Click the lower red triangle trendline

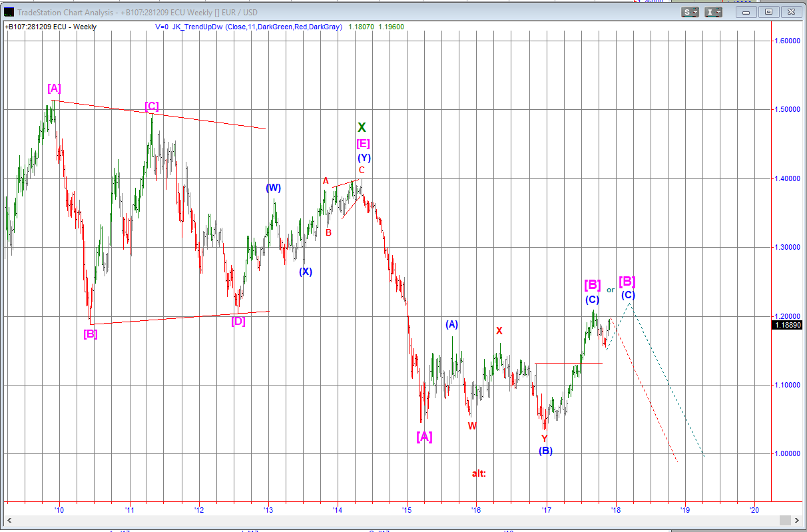[180, 318]
